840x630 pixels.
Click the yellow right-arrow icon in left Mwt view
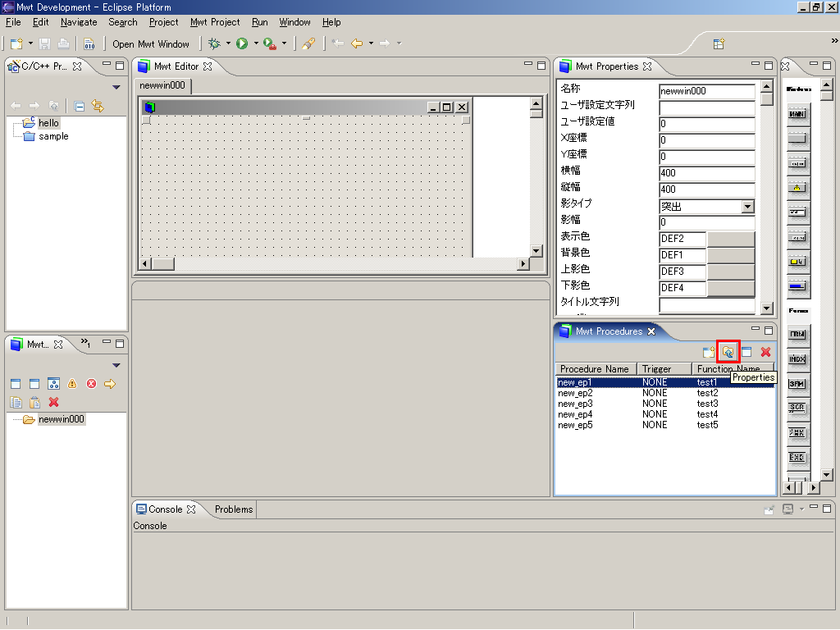tap(110, 384)
